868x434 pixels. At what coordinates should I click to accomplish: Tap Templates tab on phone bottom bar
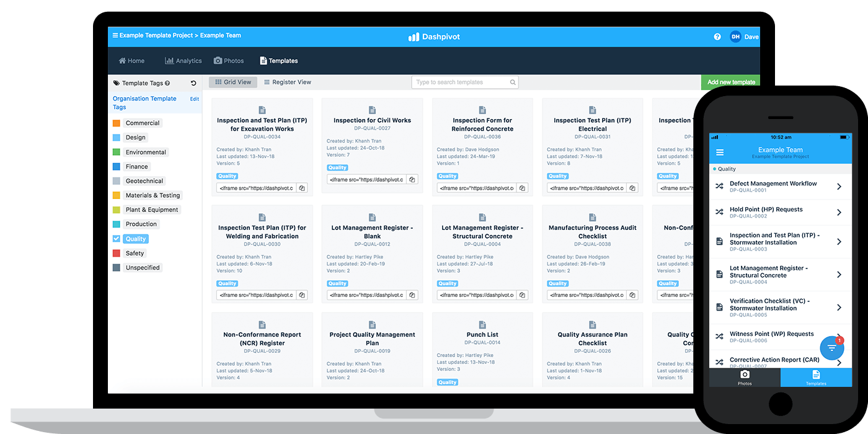click(816, 378)
